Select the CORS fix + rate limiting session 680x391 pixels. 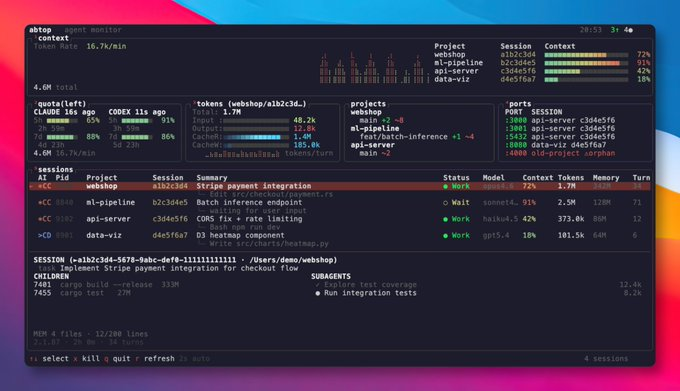coord(340,219)
